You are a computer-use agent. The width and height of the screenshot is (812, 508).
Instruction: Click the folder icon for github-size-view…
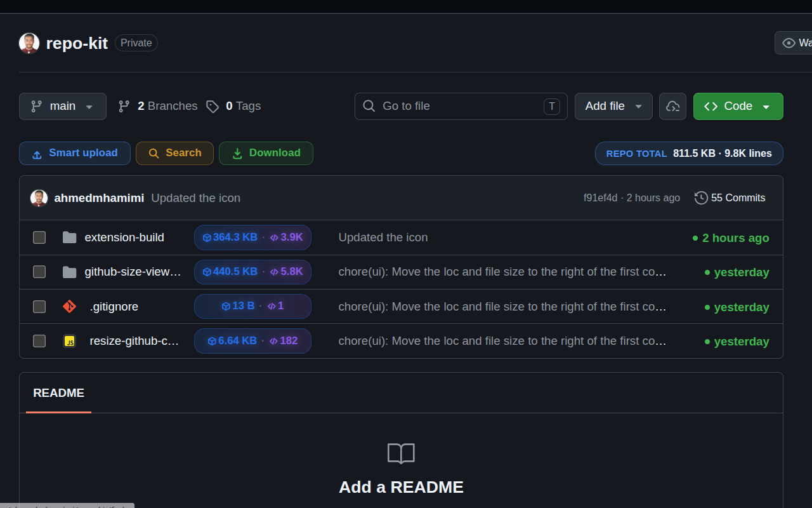point(70,272)
